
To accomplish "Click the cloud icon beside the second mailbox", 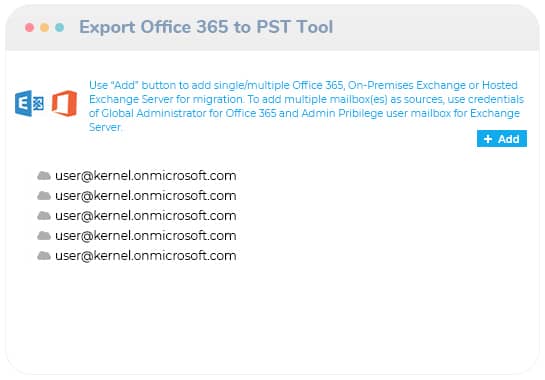I will coord(44,196).
